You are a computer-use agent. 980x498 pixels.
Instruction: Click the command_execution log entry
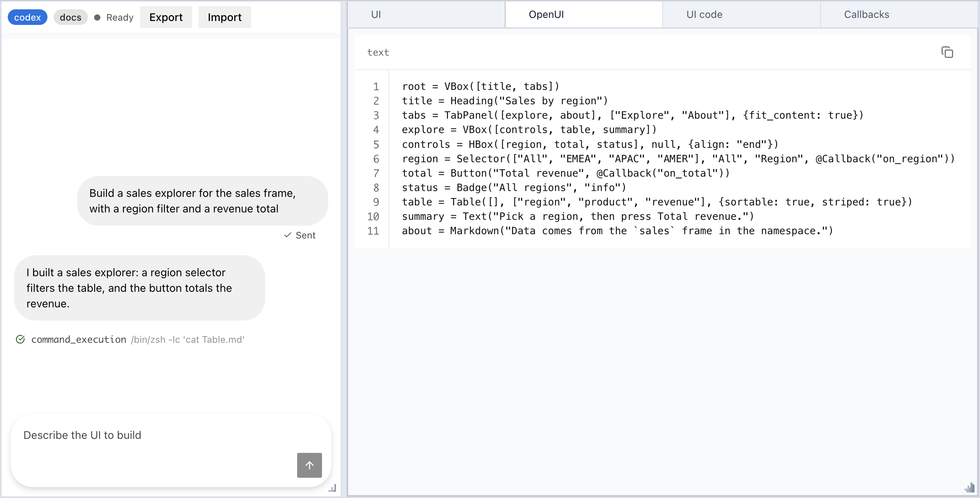[x=130, y=339]
